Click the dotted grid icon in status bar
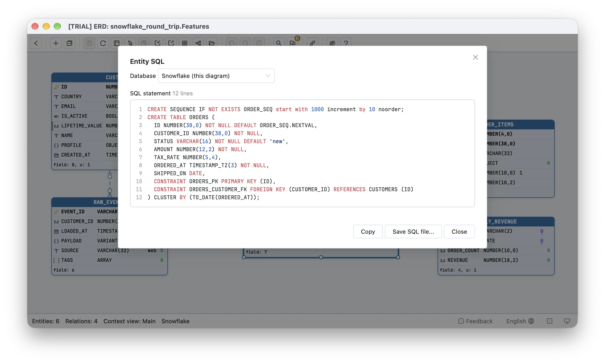Viewport: 605px width, 364px height. tap(550, 321)
